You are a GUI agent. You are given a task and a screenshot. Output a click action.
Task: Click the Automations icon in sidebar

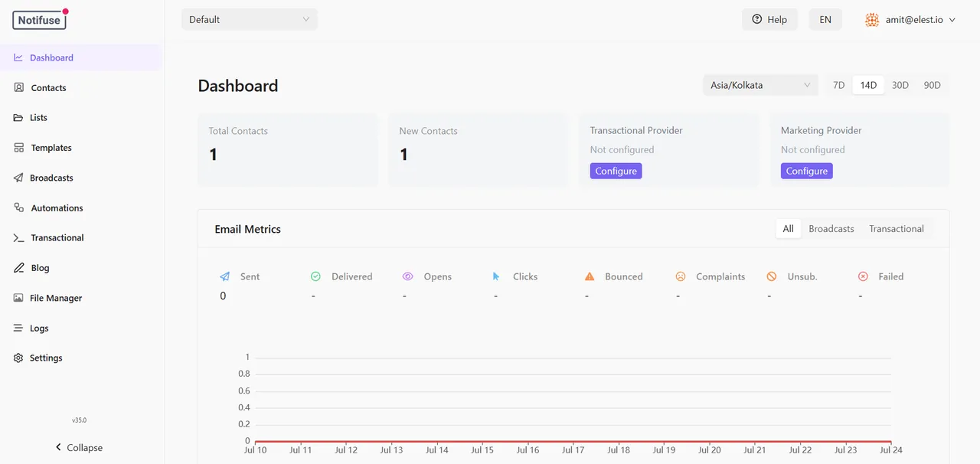point(19,207)
